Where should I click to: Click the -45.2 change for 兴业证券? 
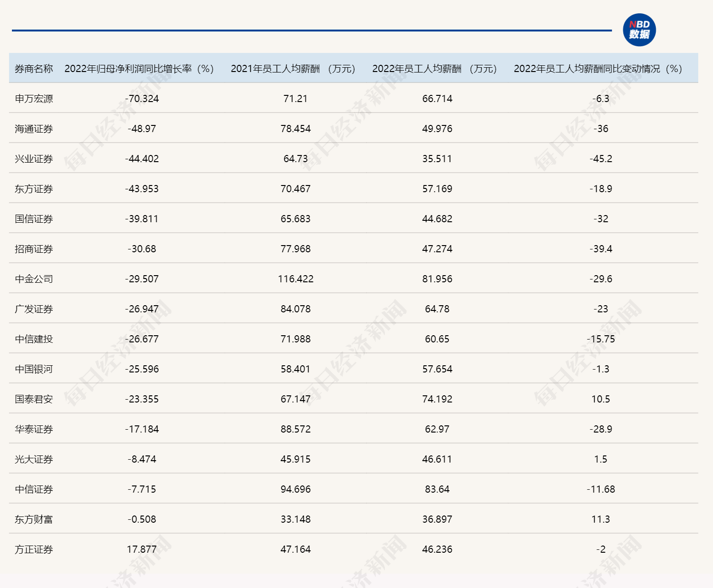pos(601,159)
